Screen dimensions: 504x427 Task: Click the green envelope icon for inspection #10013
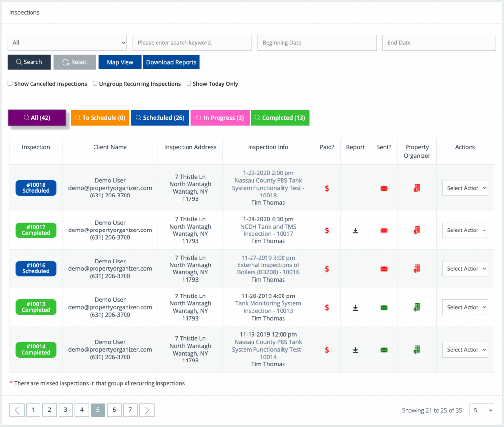point(384,307)
